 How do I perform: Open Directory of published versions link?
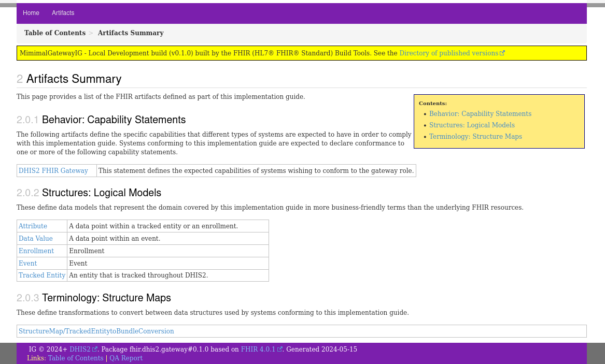point(448,53)
